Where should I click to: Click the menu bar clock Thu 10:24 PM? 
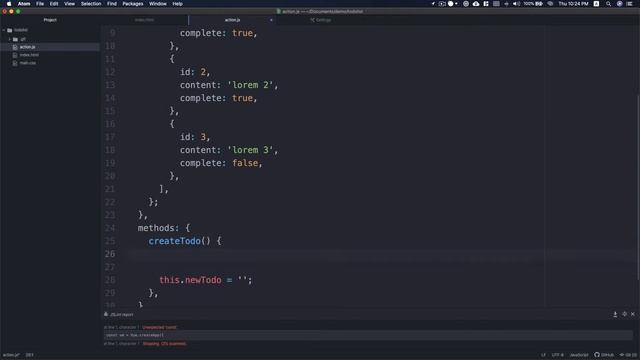tap(573, 4)
